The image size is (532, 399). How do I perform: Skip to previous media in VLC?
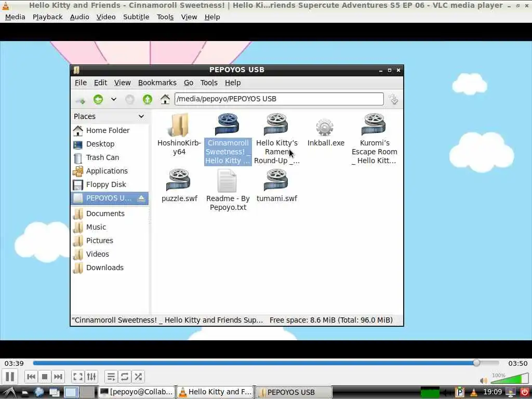coord(31,377)
